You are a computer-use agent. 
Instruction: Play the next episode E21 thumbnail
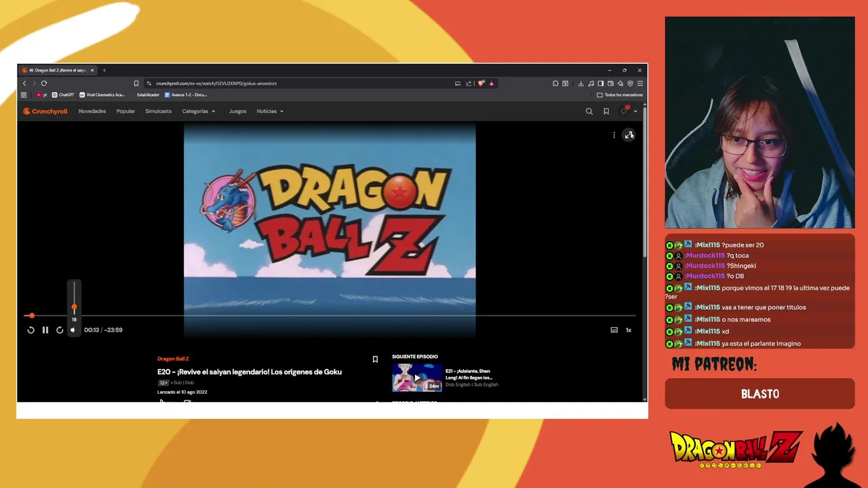pos(417,378)
